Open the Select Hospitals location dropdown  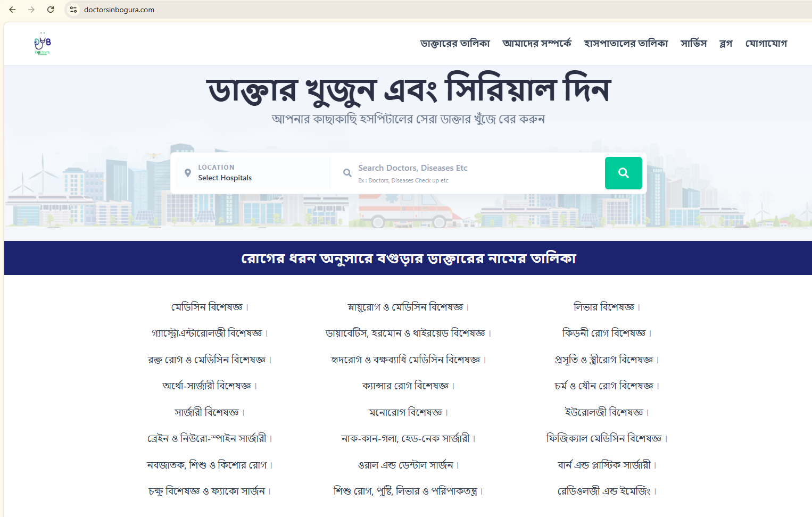coord(253,173)
